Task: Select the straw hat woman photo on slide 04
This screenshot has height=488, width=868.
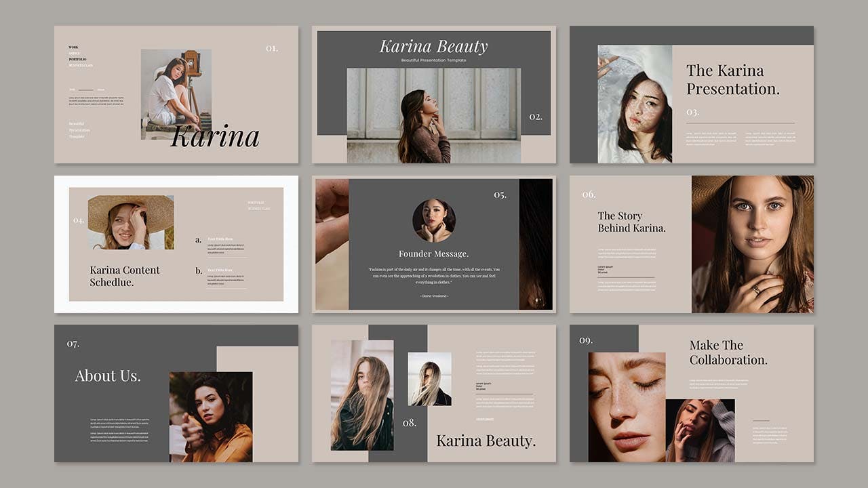Action: [130, 222]
